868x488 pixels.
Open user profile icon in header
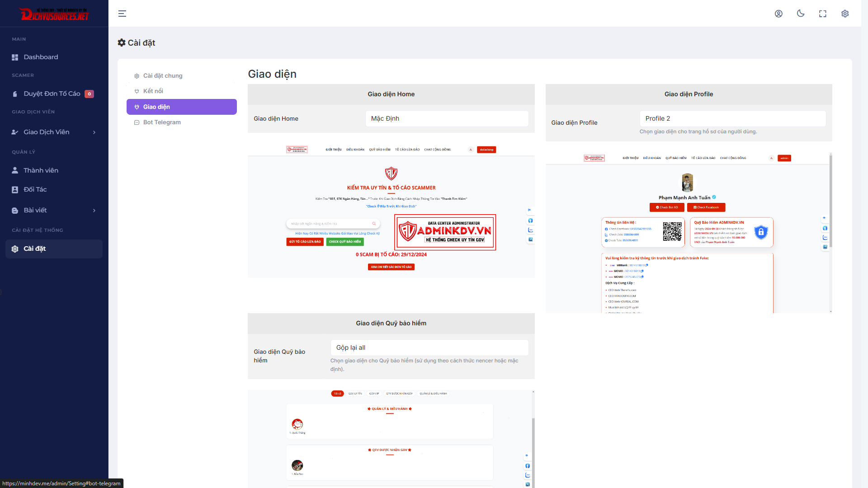tap(778, 14)
